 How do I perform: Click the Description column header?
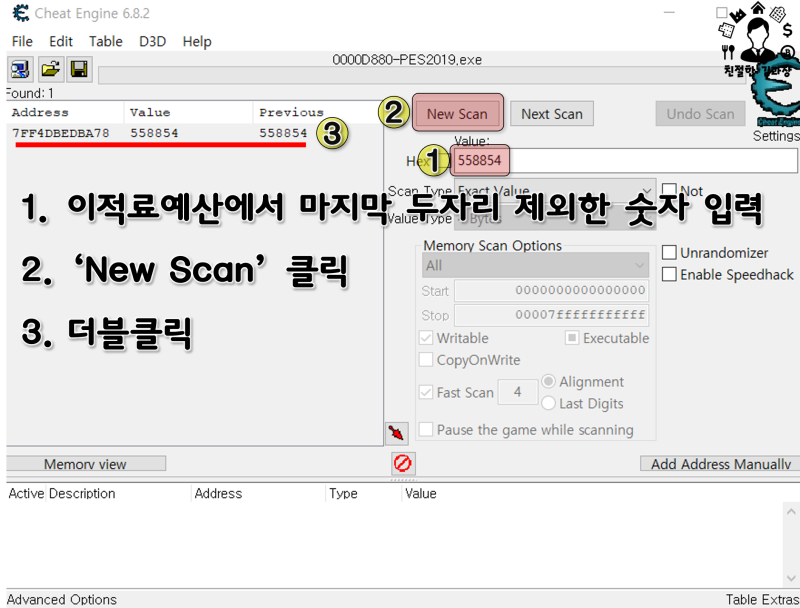tap(82, 493)
